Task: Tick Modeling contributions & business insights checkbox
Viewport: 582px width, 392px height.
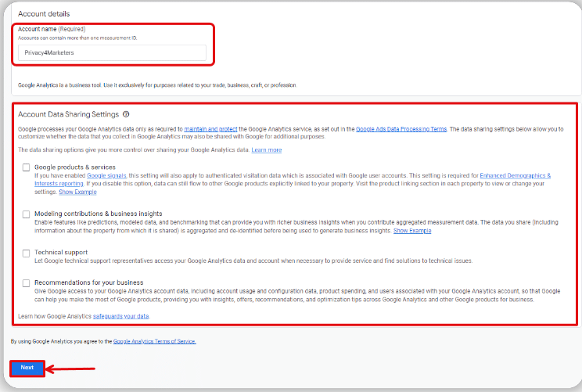Action: (x=26, y=214)
